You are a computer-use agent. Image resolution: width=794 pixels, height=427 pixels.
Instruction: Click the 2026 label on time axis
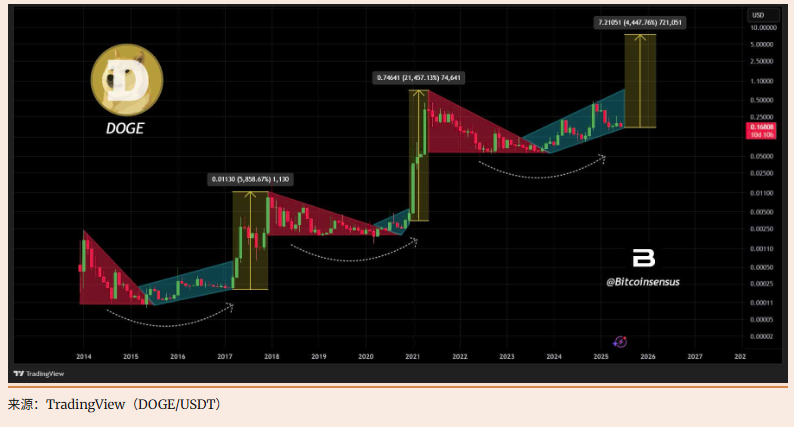click(x=648, y=357)
